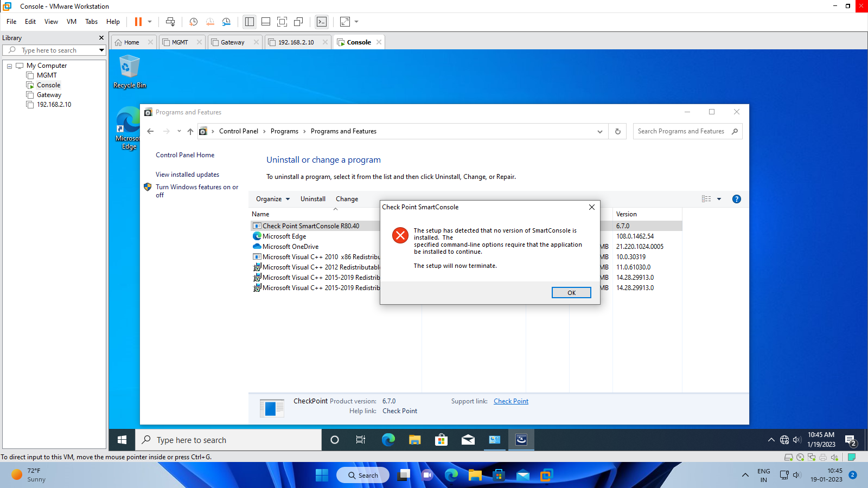Screen dimensions: 868x488
Task: Open Control Panel Home link
Action: [x=185, y=155]
